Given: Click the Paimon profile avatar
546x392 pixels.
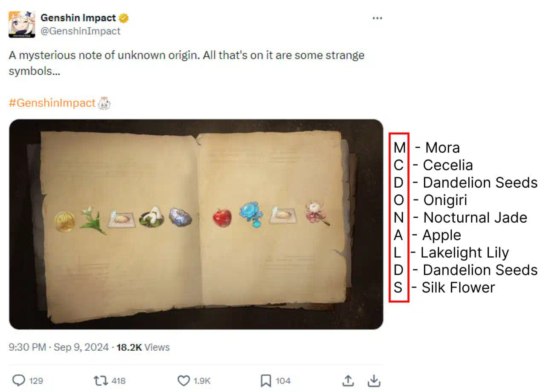Looking at the screenshot, I should 22,24.
